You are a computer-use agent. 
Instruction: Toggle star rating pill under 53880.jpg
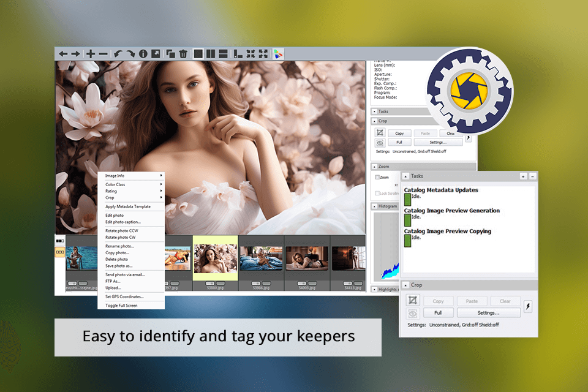coord(210,283)
